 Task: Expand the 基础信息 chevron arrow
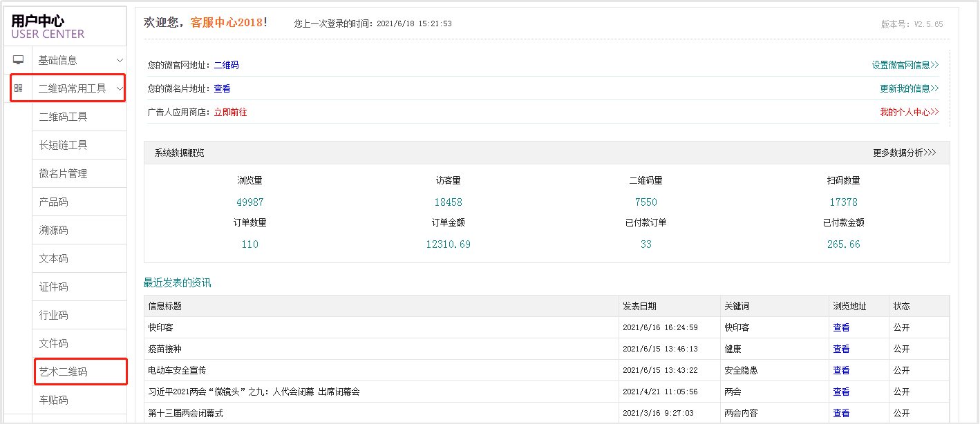tap(120, 60)
